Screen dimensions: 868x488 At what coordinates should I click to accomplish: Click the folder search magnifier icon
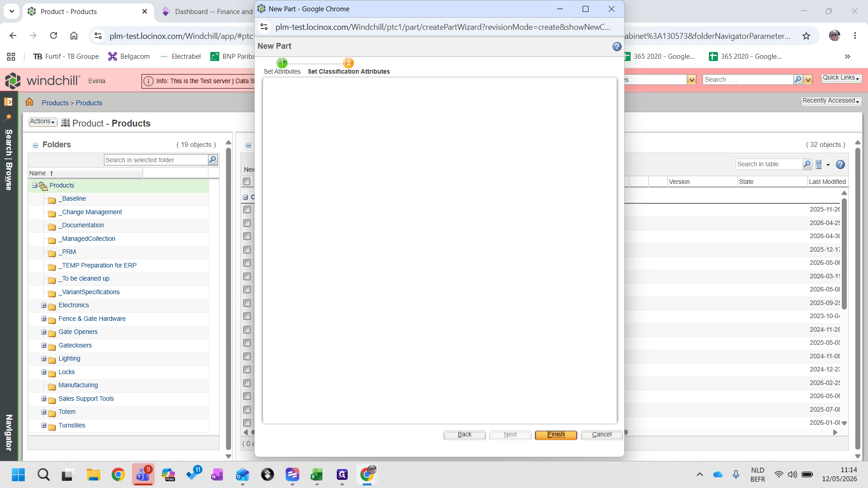212,160
